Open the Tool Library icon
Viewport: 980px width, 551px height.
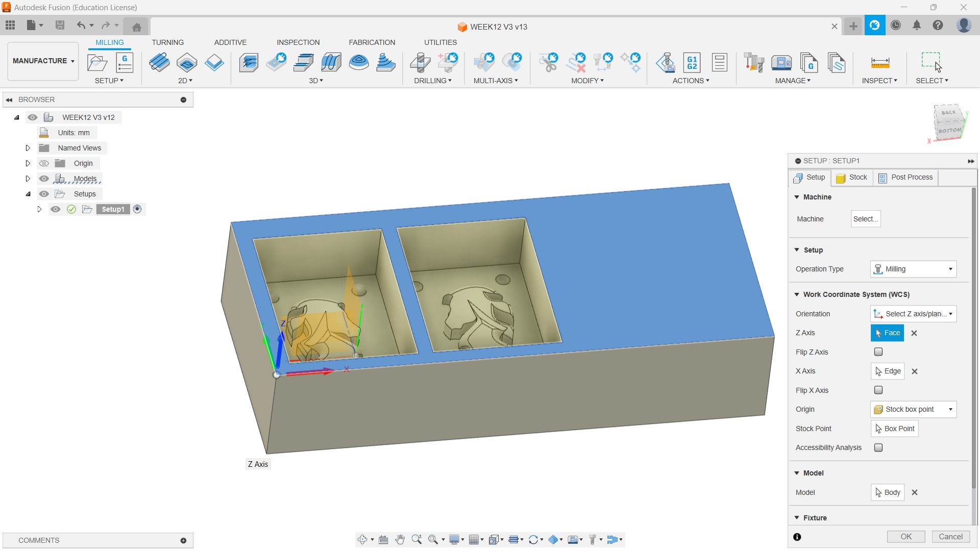point(753,63)
